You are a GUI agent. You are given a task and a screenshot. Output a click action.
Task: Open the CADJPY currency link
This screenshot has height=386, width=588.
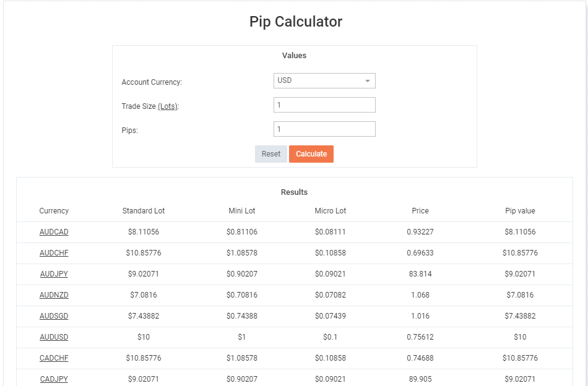[x=54, y=379]
